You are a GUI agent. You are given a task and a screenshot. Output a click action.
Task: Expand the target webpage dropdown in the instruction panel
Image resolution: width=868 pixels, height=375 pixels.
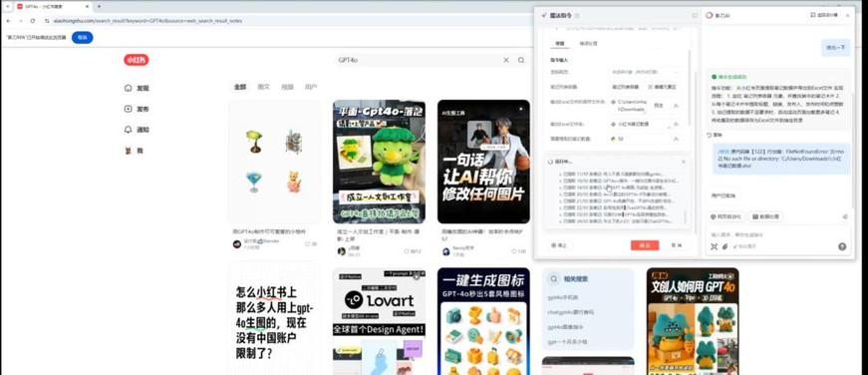(646, 72)
